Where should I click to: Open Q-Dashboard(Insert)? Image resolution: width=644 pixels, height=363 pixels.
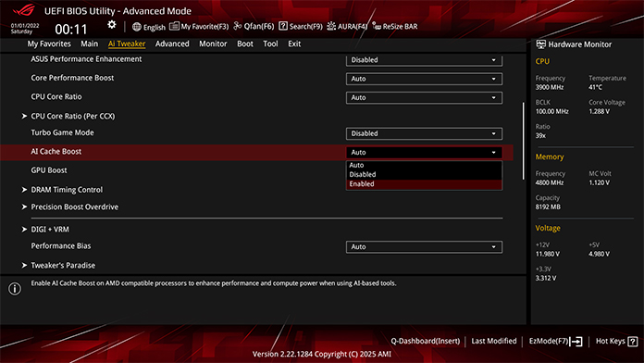pyautogui.click(x=425, y=341)
